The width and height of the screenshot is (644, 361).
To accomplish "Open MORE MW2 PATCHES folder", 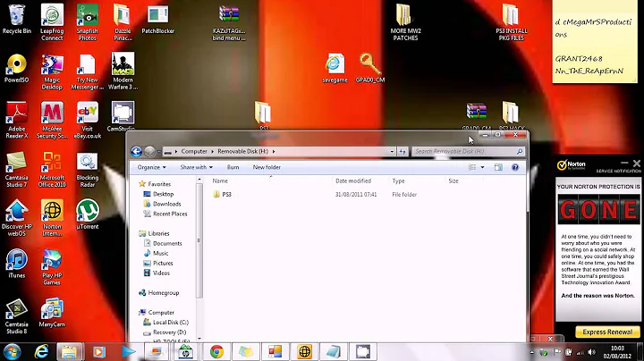I will [405, 21].
